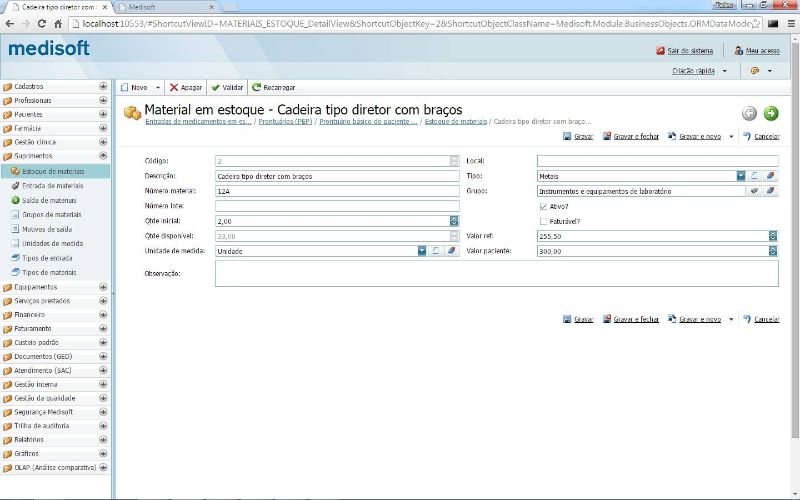This screenshot has width=800, height=500.
Task: Click into the Local input field
Action: (x=658, y=161)
